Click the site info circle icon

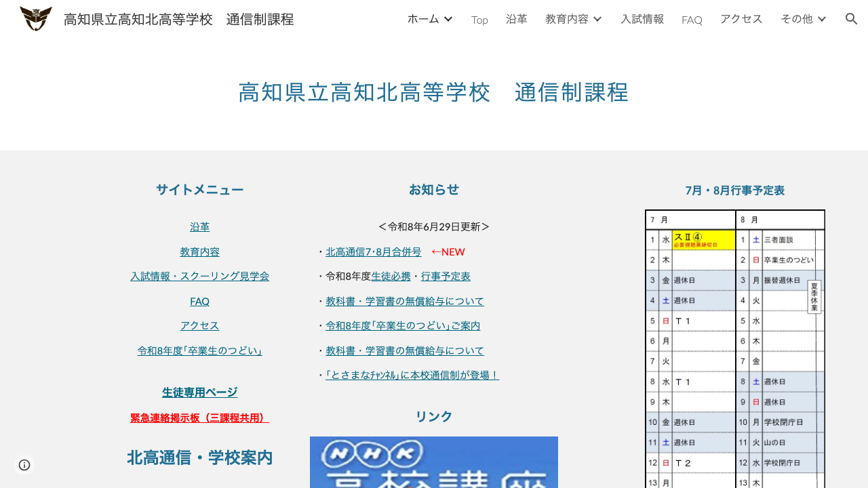point(24,465)
